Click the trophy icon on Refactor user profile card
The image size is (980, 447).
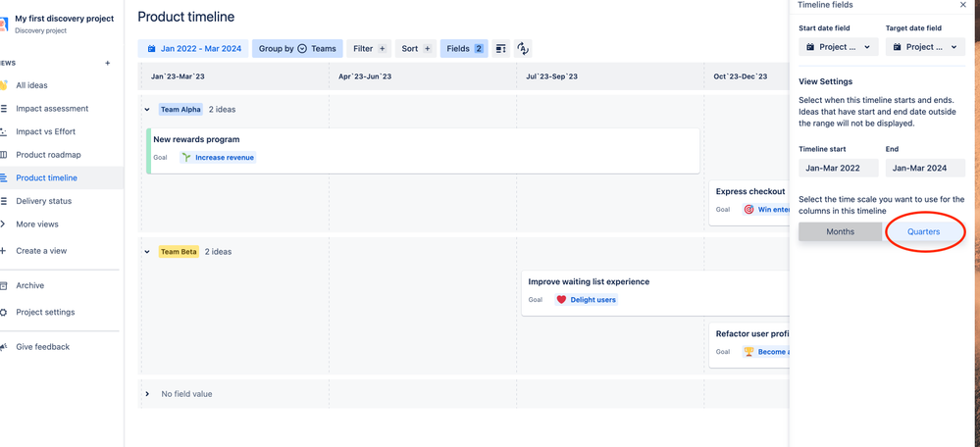coord(748,352)
